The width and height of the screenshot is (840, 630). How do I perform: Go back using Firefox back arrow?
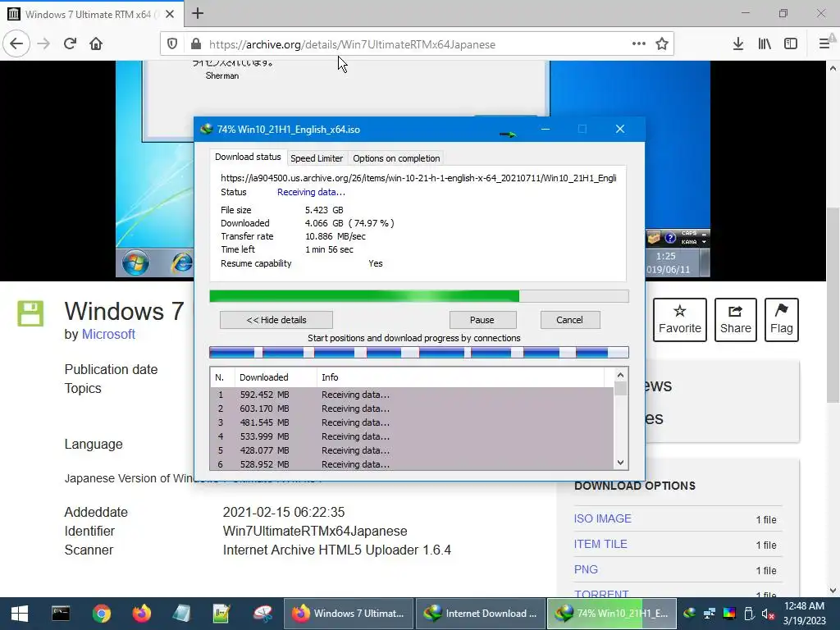coord(16,44)
